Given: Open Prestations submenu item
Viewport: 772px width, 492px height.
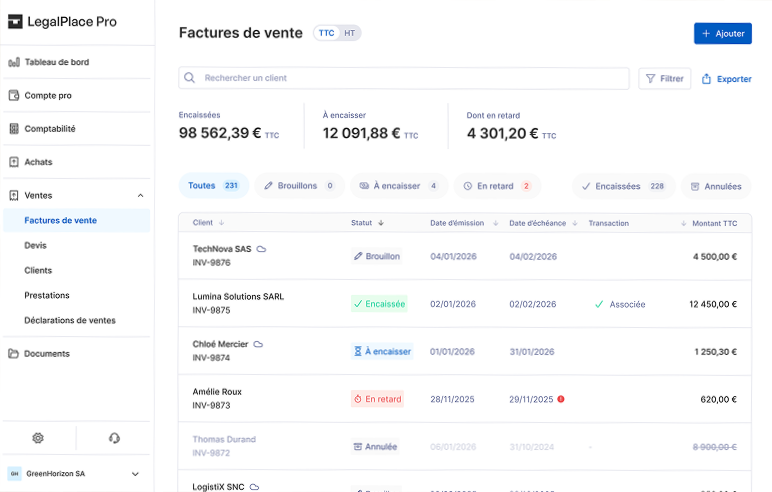Looking at the screenshot, I should click(x=47, y=295).
